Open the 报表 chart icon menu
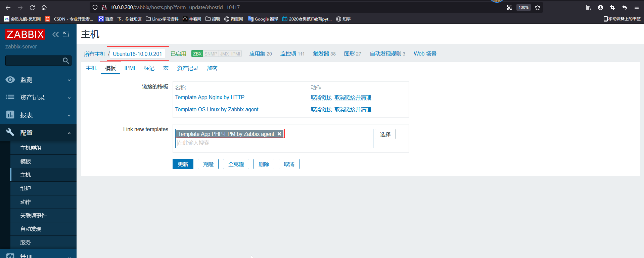 point(10,115)
